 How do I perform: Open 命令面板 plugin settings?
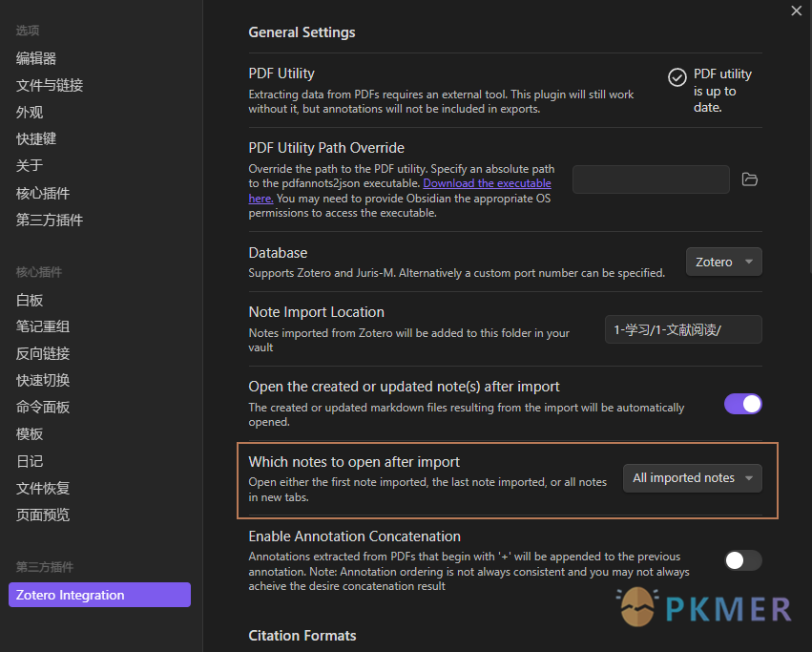[43, 408]
